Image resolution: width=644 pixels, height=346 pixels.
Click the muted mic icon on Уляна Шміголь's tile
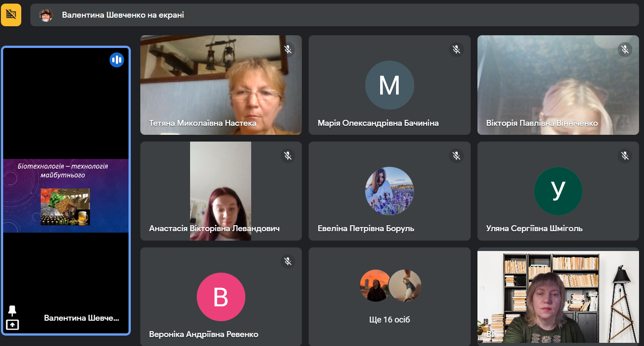coord(625,156)
